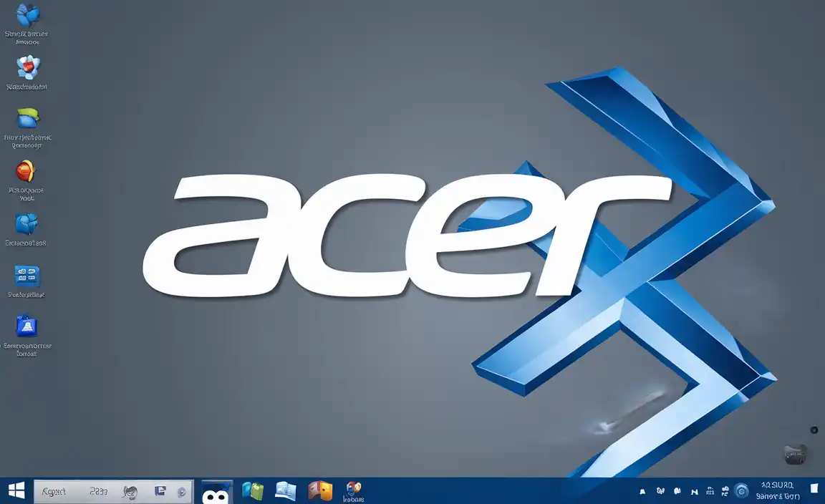Click the blue window icon inside search box
Image resolution: width=825 pixels, height=504 pixels.
[x=160, y=491]
